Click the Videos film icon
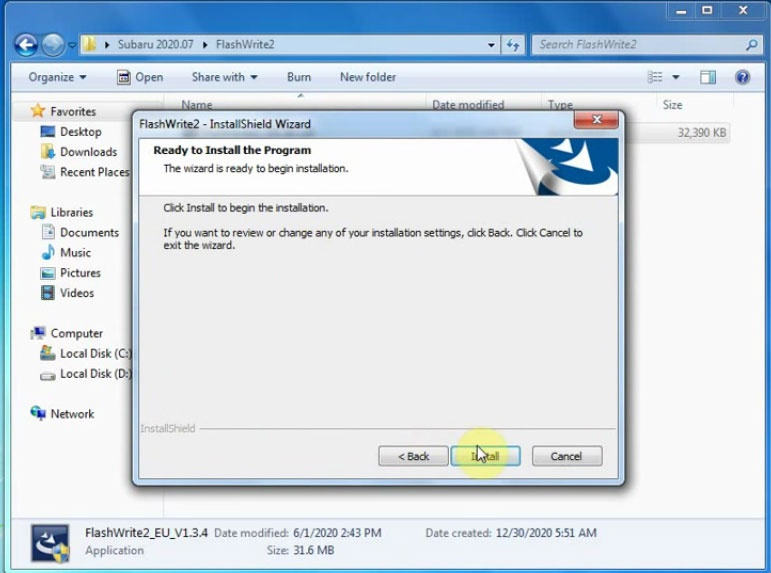The width and height of the screenshot is (771, 573). pyautogui.click(x=48, y=293)
